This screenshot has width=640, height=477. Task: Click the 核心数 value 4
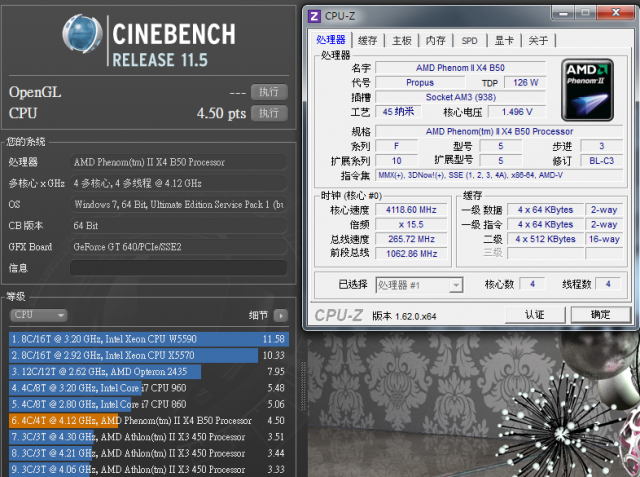[x=532, y=284]
